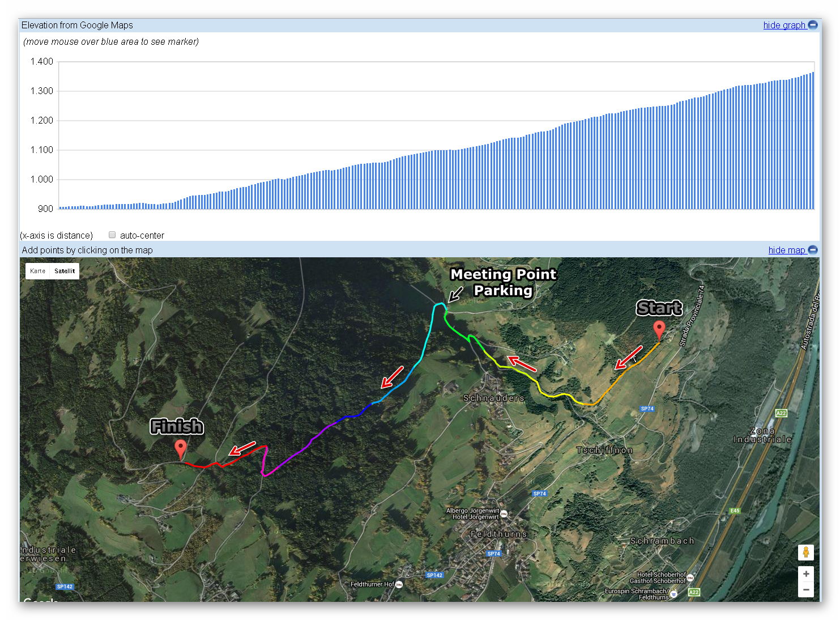Screen dimensions: 840x620
Task: Click the A22 highway badge near Zona Industriale
Action: [781, 413]
